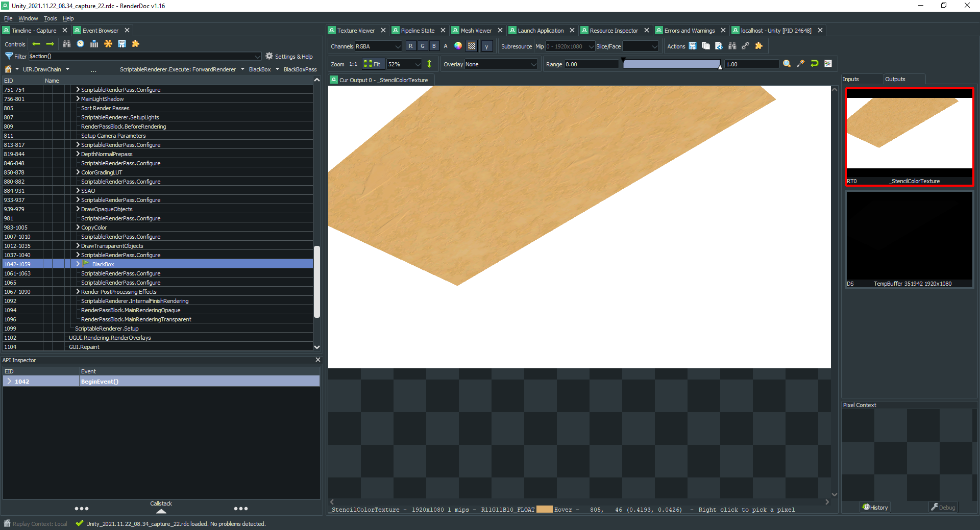Click the binoculars find icon in Event Browser
Image resolution: width=980 pixels, height=530 pixels.
(67, 44)
